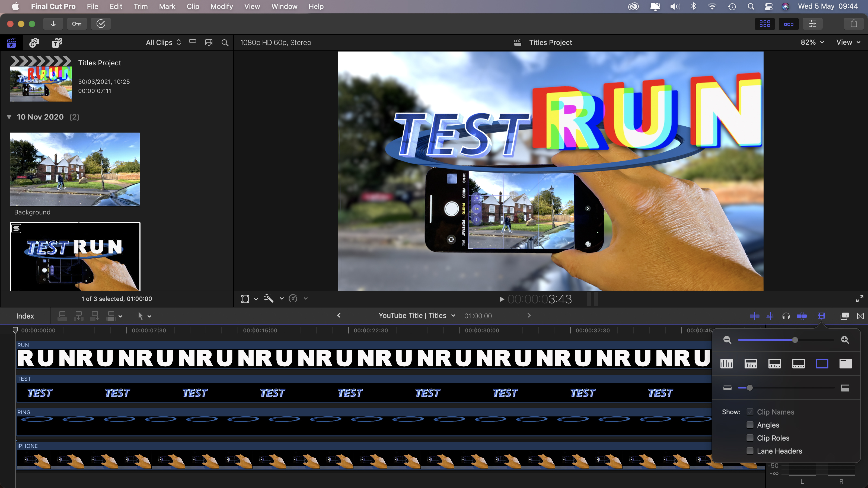Open the Photos and Audio sidebar
The width and height of the screenshot is (868, 488).
34,43
